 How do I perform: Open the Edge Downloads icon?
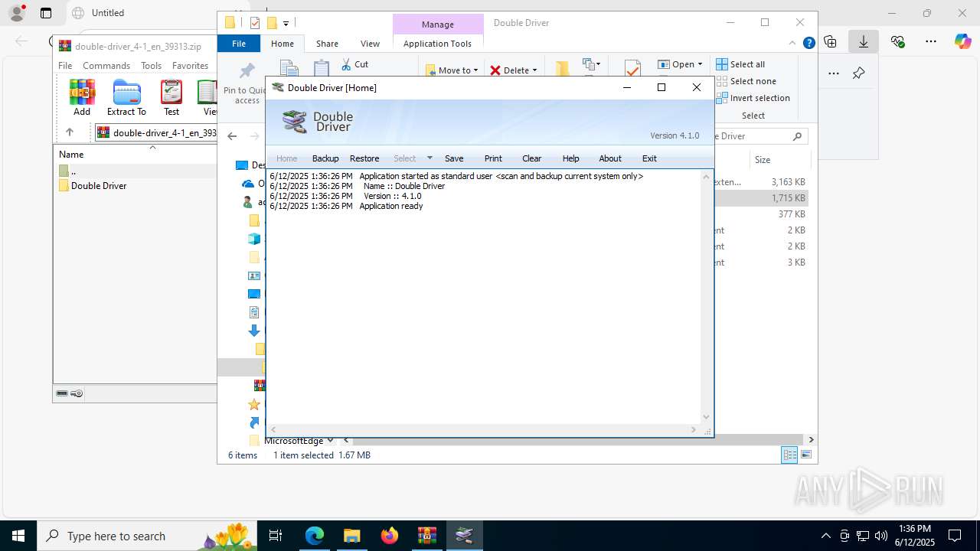pyautogui.click(x=864, y=42)
